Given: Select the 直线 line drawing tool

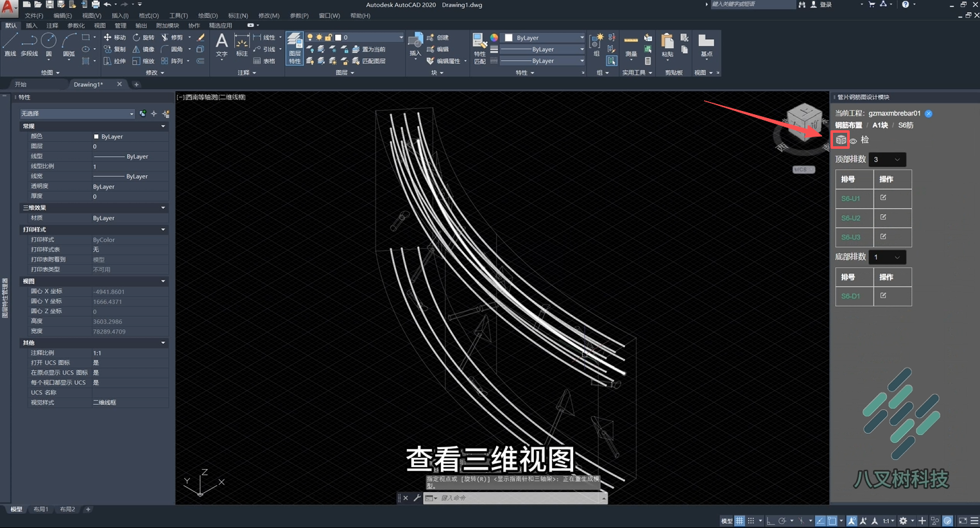Looking at the screenshot, I should point(10,45).
